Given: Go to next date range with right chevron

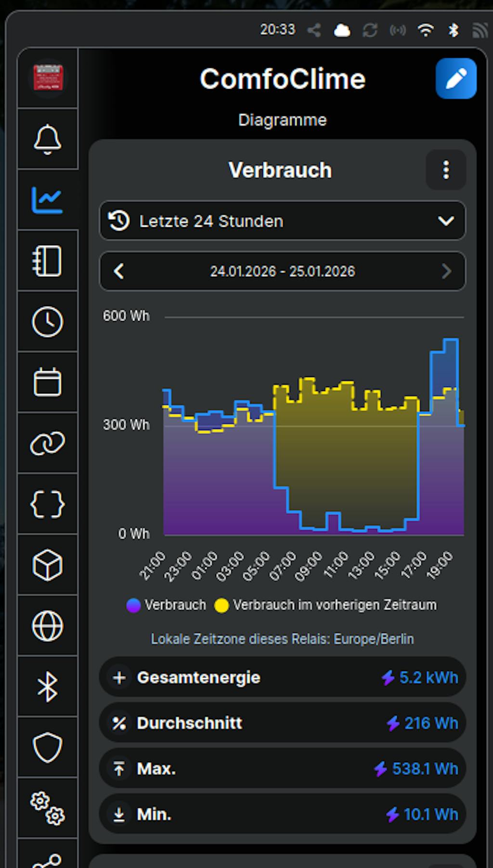Looking at the screenshot, I should [446, 271].
